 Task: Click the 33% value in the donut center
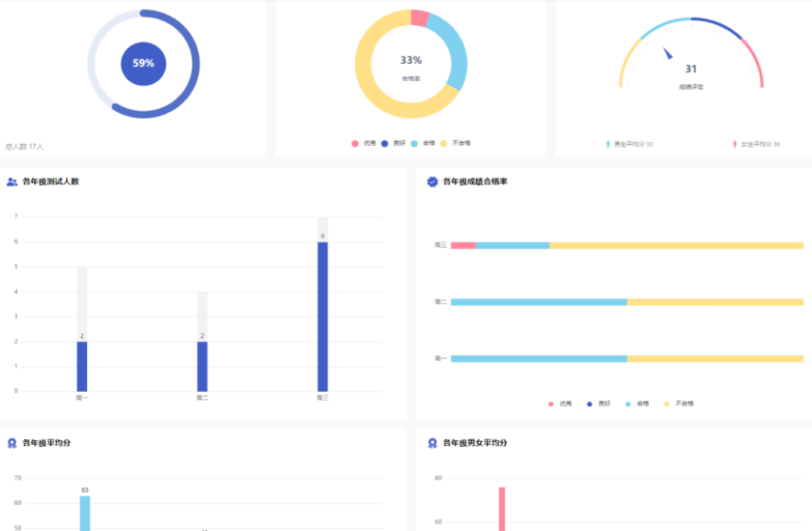411,60
